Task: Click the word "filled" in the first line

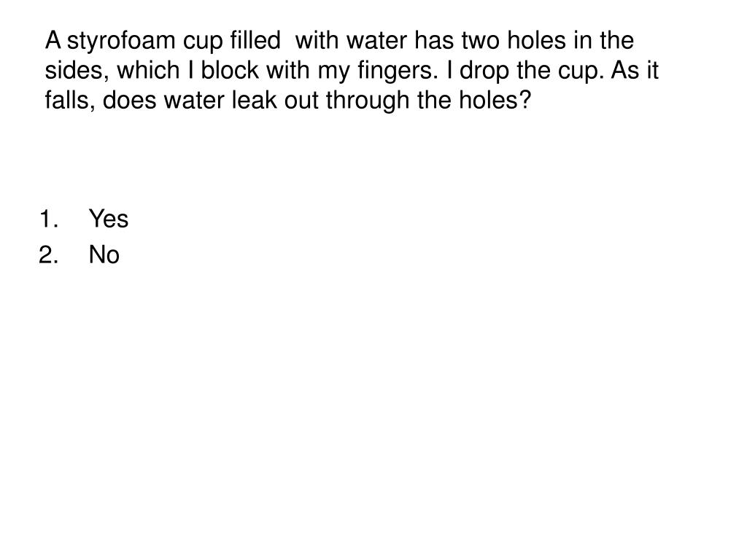Action: point(255,40)
